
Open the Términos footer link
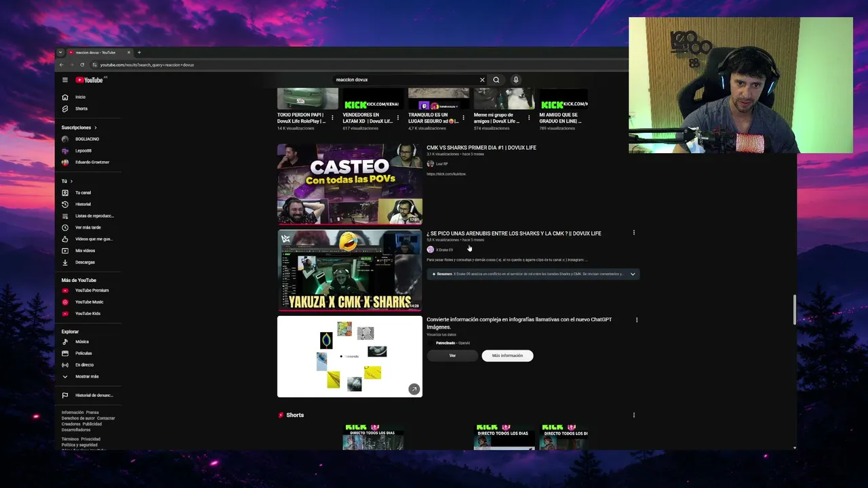pos(69,439)
